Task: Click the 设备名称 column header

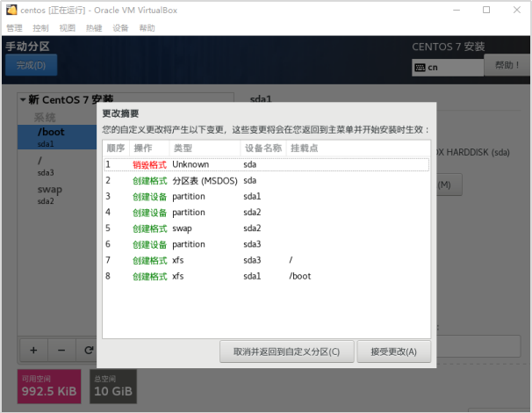Action: tap(263, 149)
